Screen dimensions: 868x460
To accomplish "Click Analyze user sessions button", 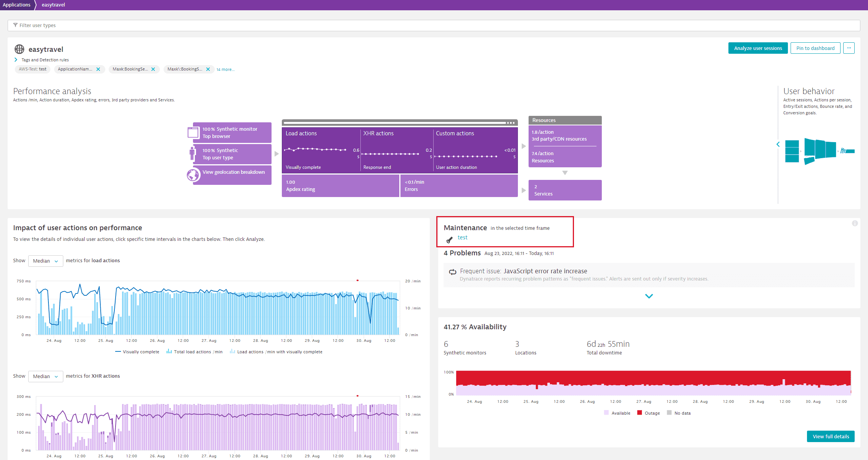I will click(x=758, y=48).
